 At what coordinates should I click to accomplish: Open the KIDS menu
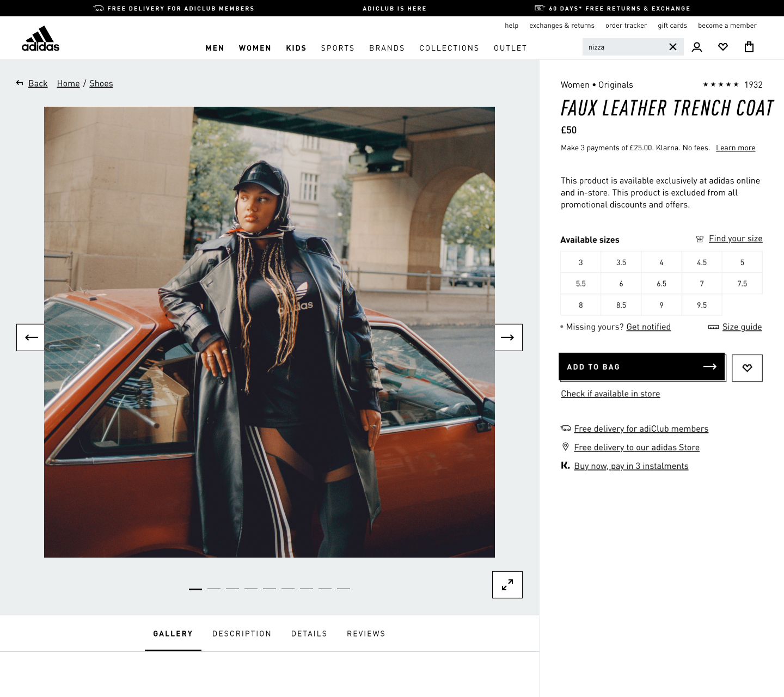coord(296,48)
